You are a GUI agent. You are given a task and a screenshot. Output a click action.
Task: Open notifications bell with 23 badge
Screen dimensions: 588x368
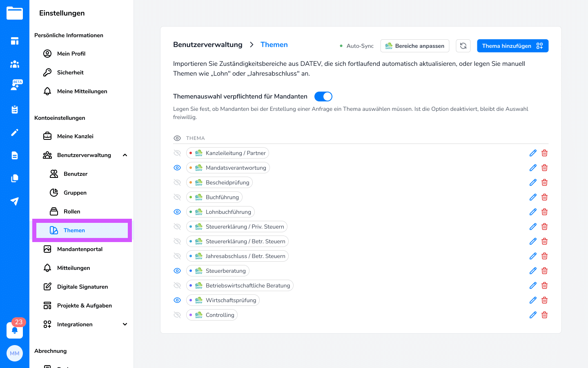(x=15, y=330)
